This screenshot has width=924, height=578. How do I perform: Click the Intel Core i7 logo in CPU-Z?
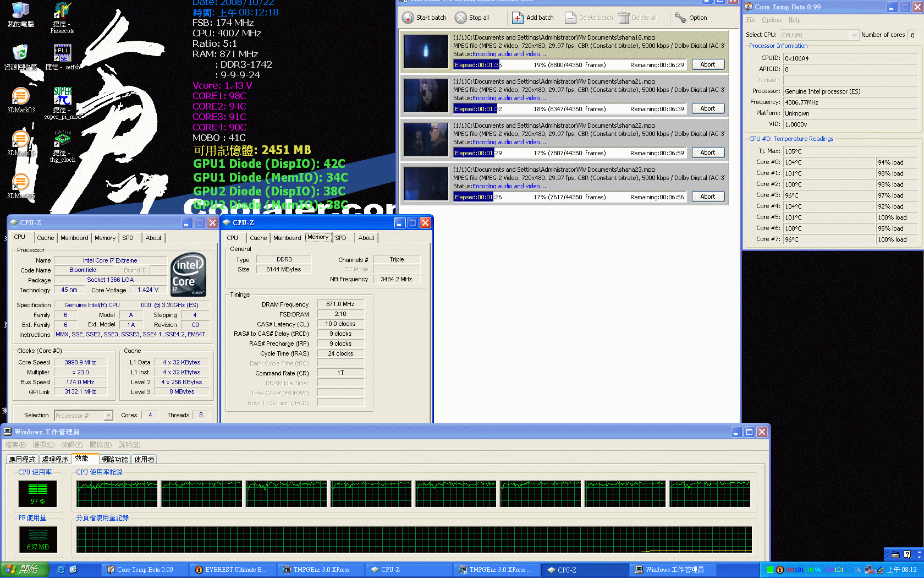[x=189, y=274]
